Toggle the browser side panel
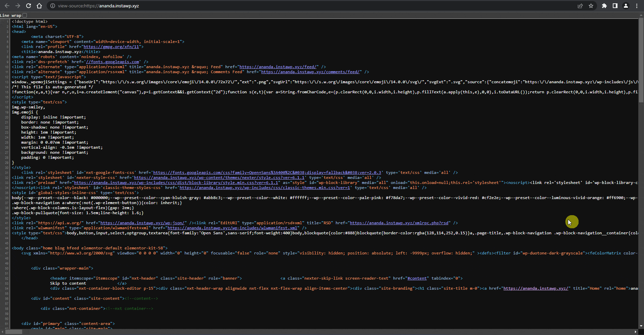The width and height of the screenshot is (644, 335). [x=615, y=6]
